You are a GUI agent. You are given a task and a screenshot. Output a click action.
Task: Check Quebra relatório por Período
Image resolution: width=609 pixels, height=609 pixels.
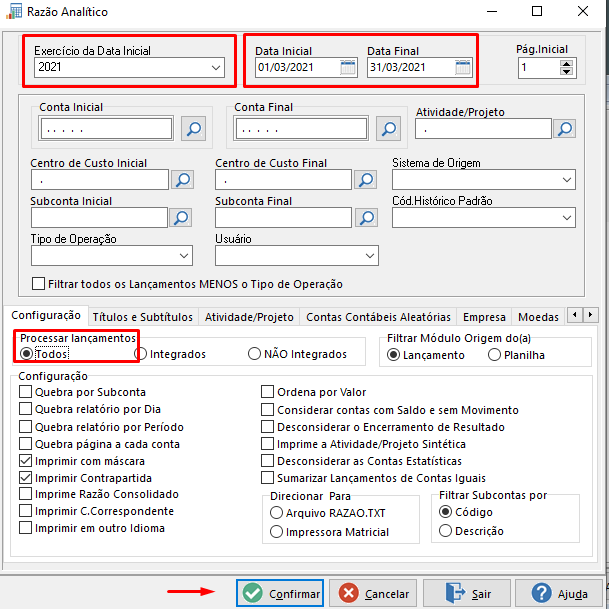point(26,426)
